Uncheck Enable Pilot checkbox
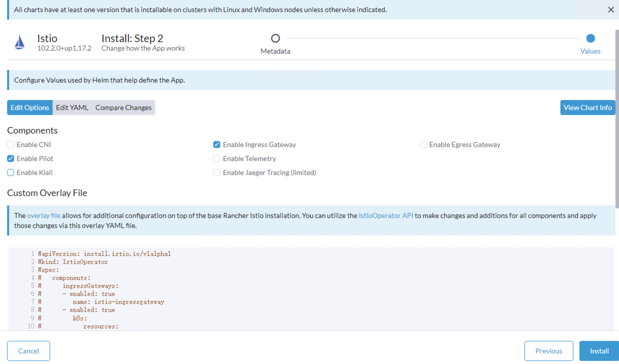The height and width of the screenshot is (364, 619). (11, 158)
